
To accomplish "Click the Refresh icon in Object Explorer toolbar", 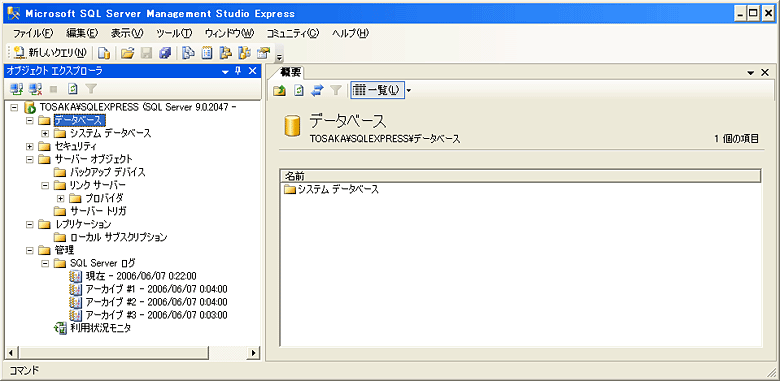I will tap(73, 89).
